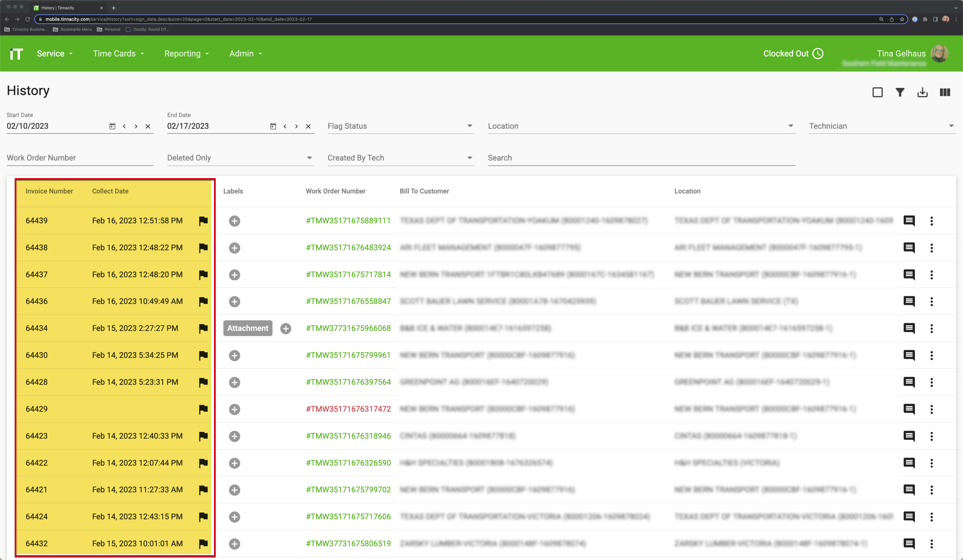Go to next End Date arrow
Image resolution: width=963 pixels, height=560 pixels.
tap(297, 126)
